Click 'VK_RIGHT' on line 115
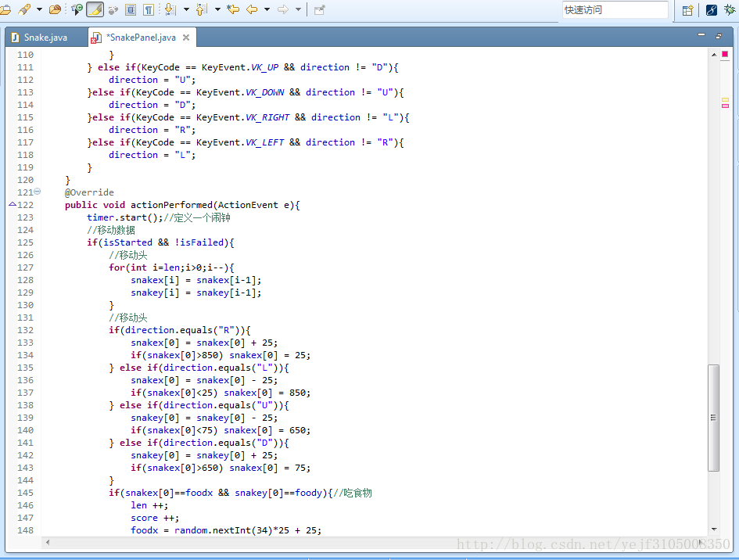The height and width of the screenshot is (560, 739). coord(267,117)
